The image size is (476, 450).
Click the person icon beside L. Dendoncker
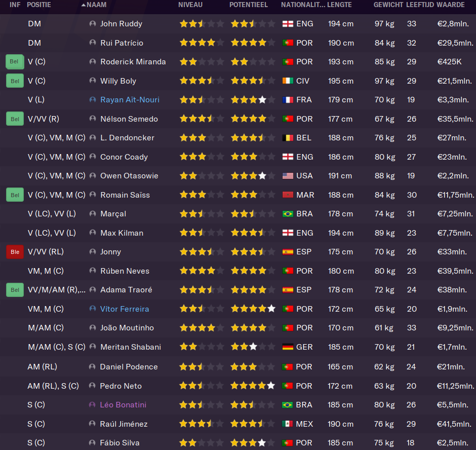93,138
